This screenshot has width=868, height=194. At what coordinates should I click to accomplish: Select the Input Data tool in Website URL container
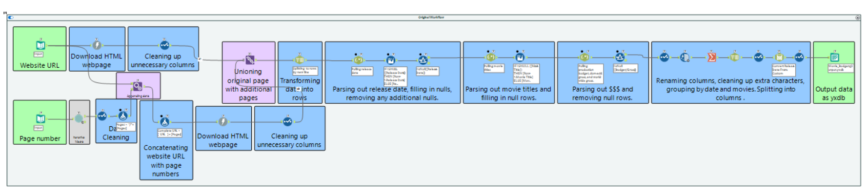click(40, 45)
